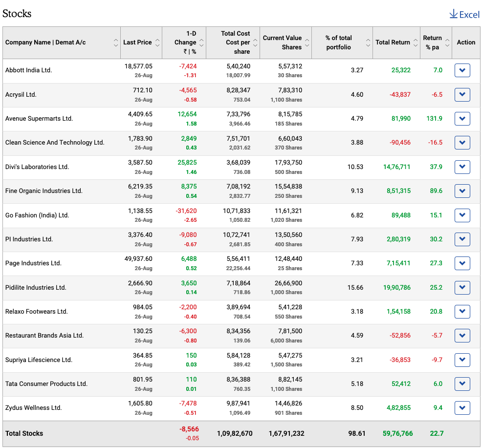
Task: Click Divi's Laboratories total return 14,76,711
Action: pyautogui.click(x=397, y=167)
